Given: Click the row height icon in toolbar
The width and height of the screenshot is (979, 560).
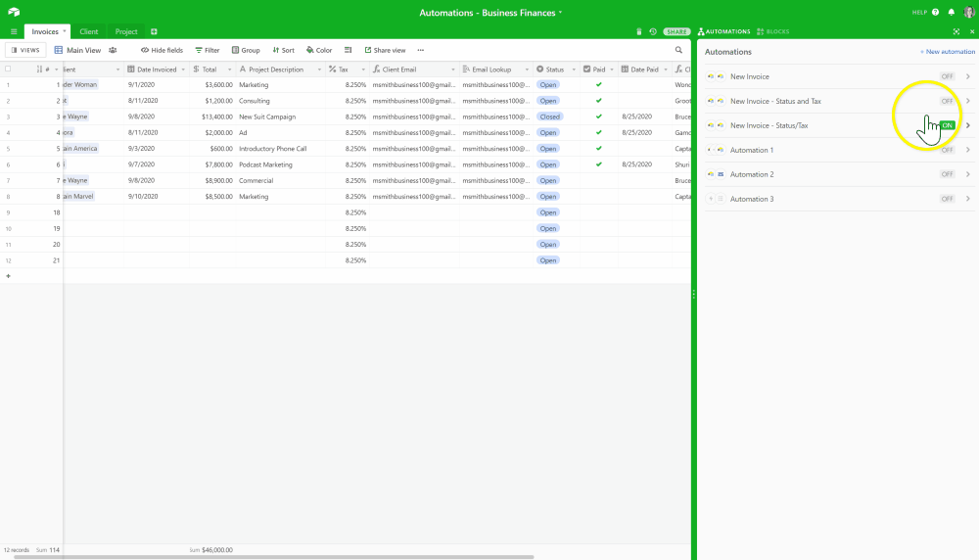Looking at the screenshot, I should click(348, 50).
